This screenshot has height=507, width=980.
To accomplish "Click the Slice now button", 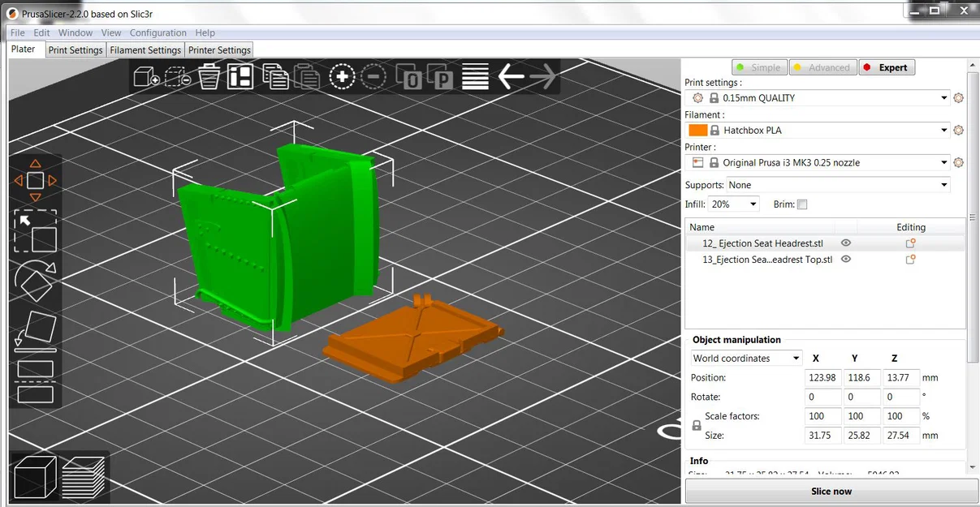I will pyautogui.click(x=831, y=491).
